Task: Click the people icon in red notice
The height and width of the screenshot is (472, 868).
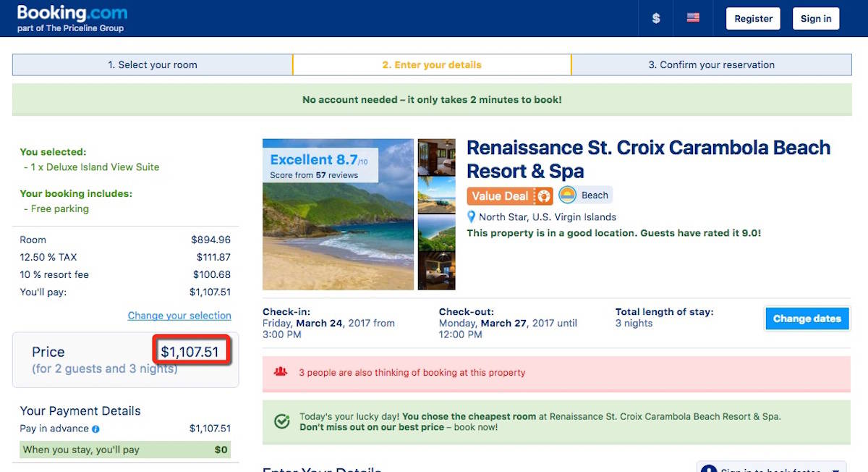Action: 281,372
